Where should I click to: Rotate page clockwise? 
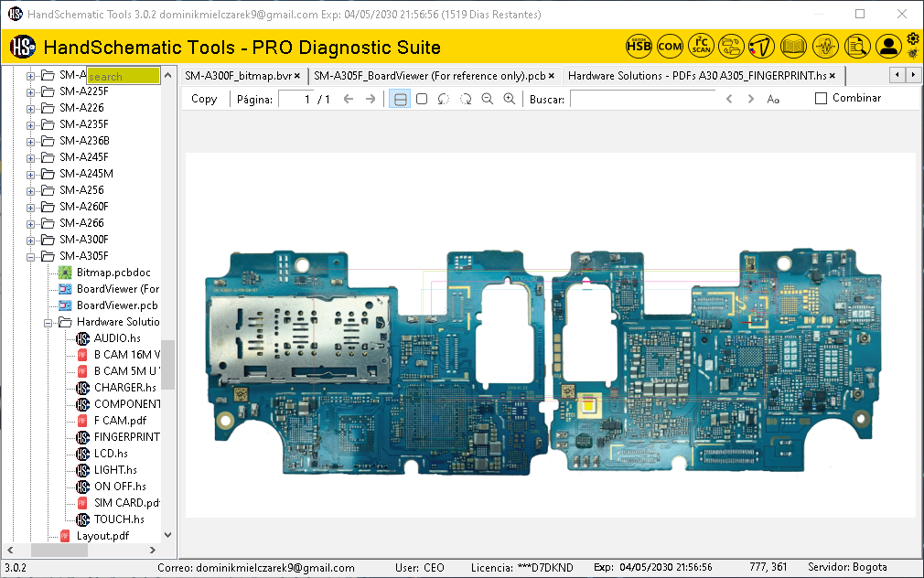coord(466,99)
